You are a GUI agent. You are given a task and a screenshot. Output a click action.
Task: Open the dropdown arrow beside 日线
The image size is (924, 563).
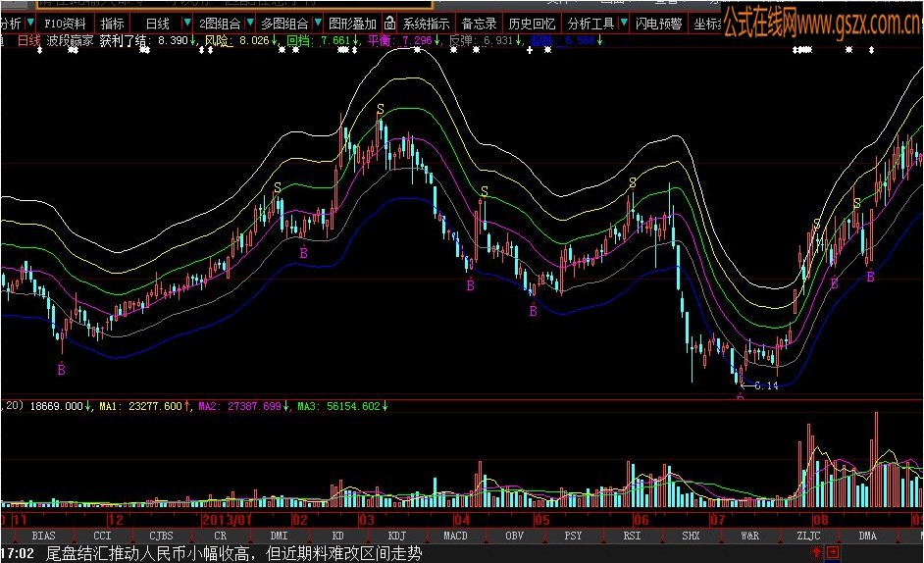(186, 23)
